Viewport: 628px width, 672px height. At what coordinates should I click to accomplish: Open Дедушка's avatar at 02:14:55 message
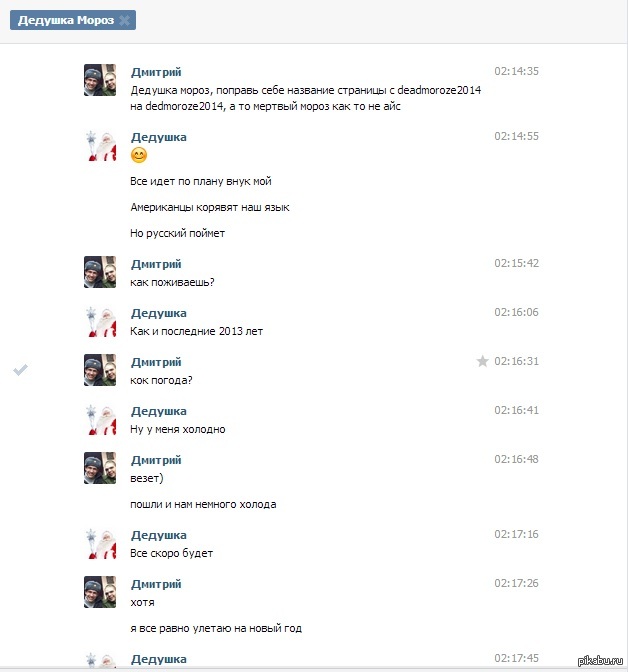(100, 146)
